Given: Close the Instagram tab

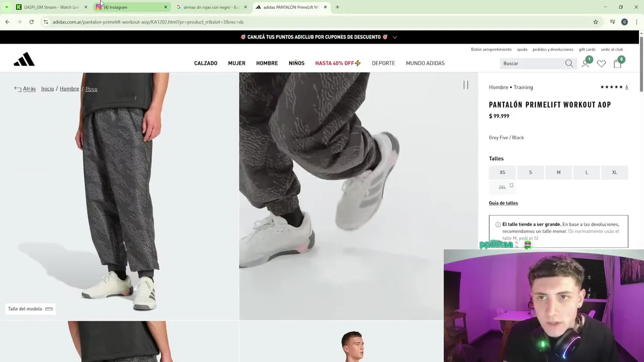Looking at the screenshot, I should (x=166, y=7).
